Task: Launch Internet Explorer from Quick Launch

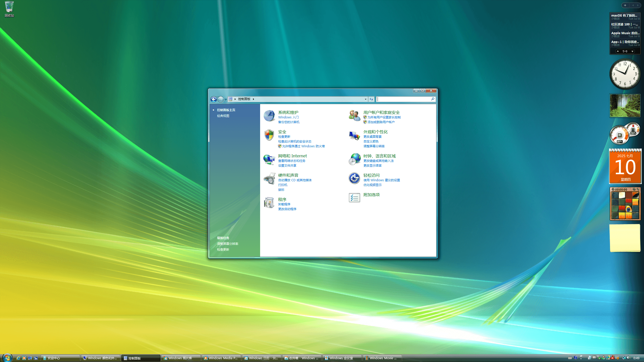Action: click(x=18, y=358)
